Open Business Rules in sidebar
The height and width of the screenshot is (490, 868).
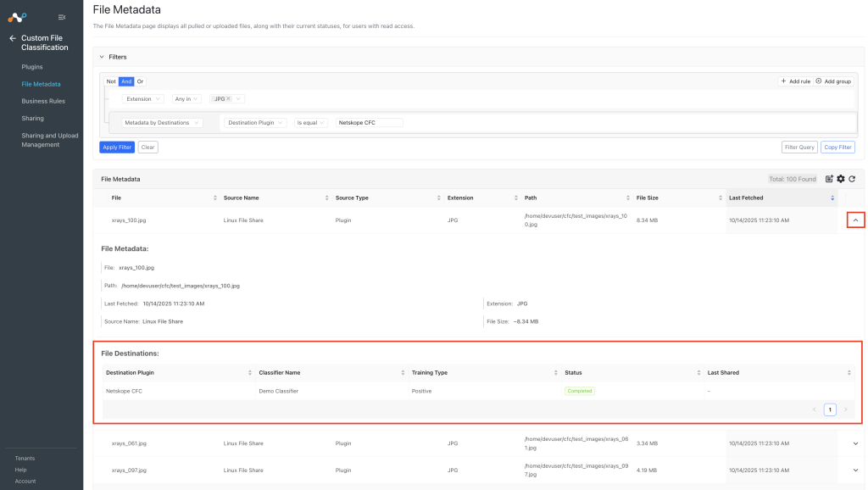(43, 102)
